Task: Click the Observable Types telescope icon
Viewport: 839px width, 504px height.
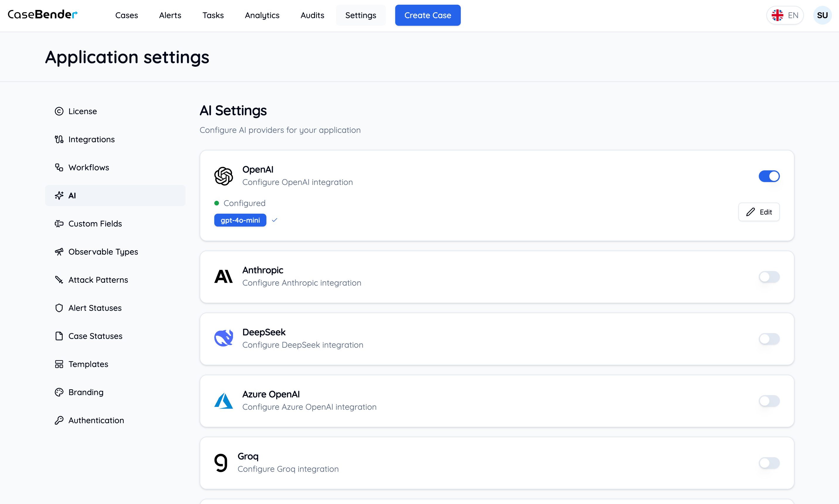Action: pyautogui.click(x=59, y=252)
